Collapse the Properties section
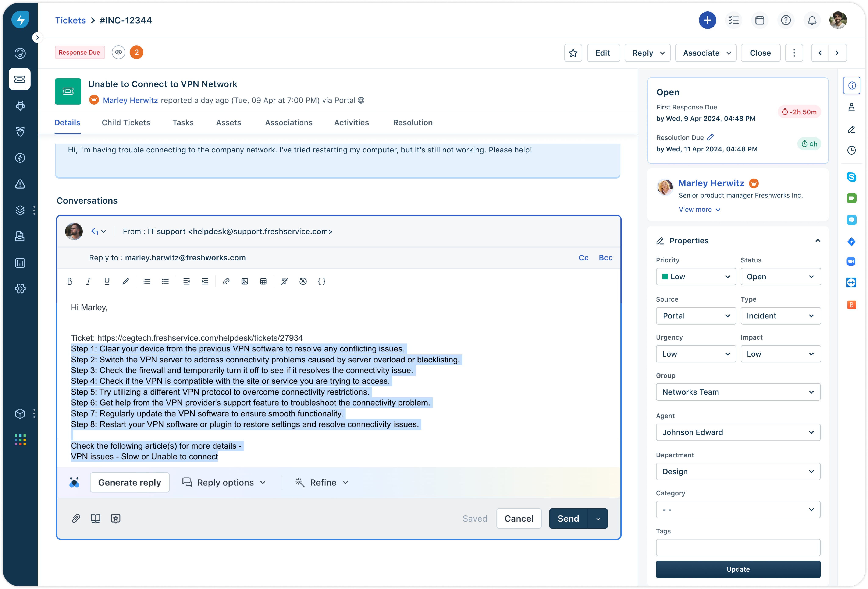The image size is (868, 589). (x=818, y=241)
